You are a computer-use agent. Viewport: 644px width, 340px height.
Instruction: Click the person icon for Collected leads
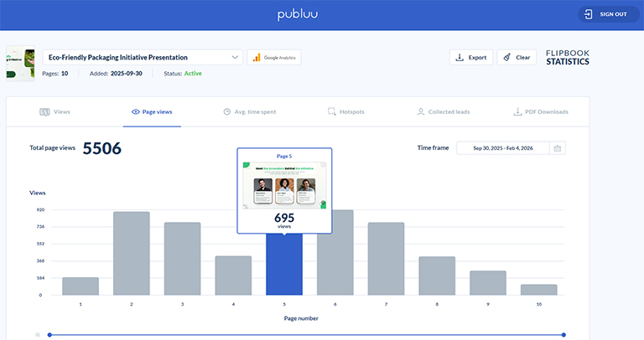[421, 111]
